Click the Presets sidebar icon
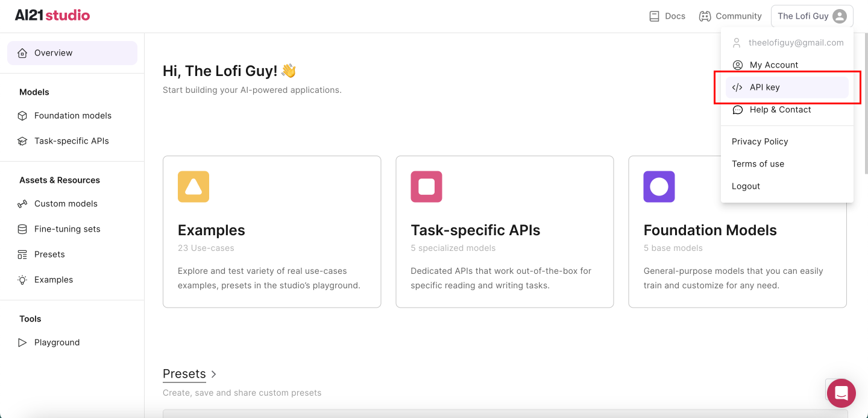868x418 pixels. coord(22,255)
